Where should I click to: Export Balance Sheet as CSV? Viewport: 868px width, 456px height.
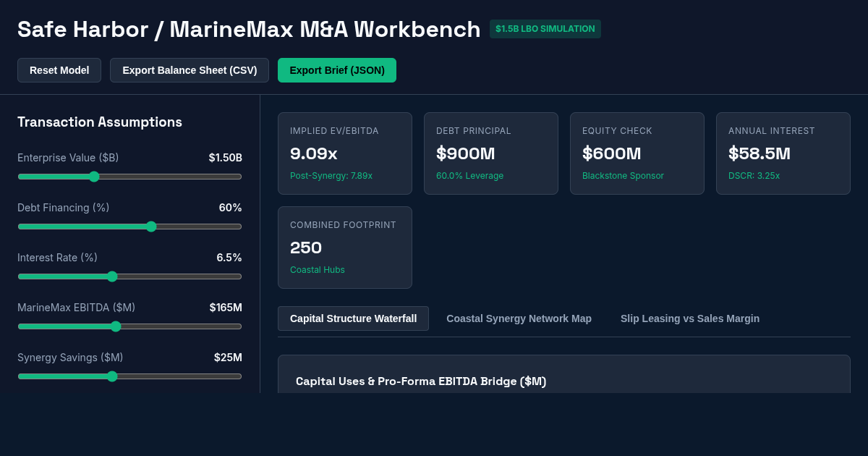click(190, 70)
